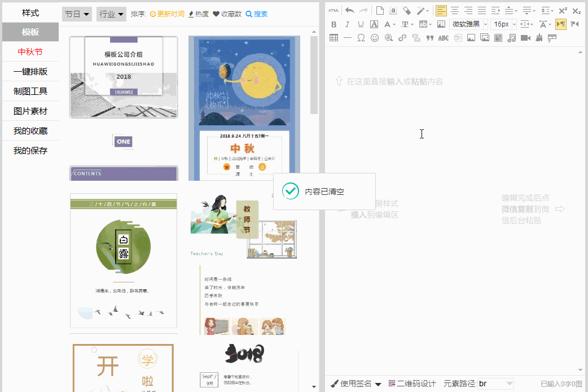588x392 pixels.
Task: Insert video with the camera icon
Action: tap(525, 38)
